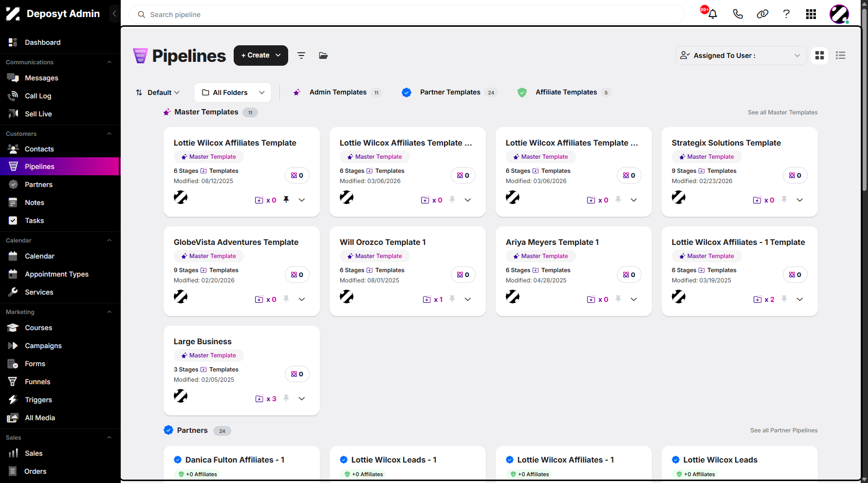
Task: Click the Create button
Action: (x=261, y=56)
